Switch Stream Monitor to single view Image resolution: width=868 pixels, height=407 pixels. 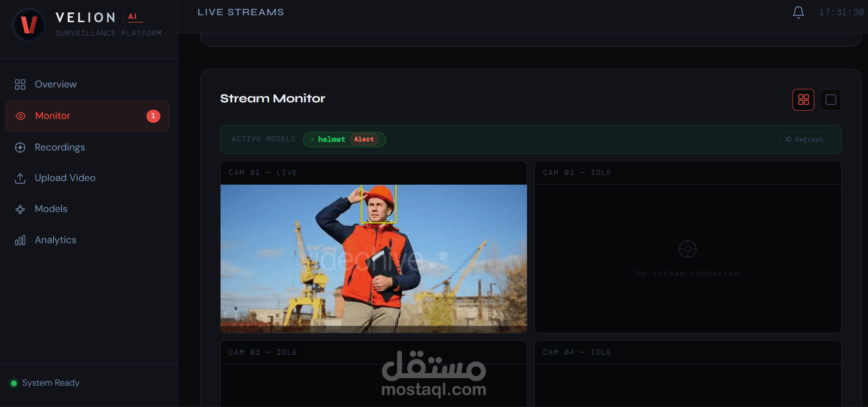[830, 100]
